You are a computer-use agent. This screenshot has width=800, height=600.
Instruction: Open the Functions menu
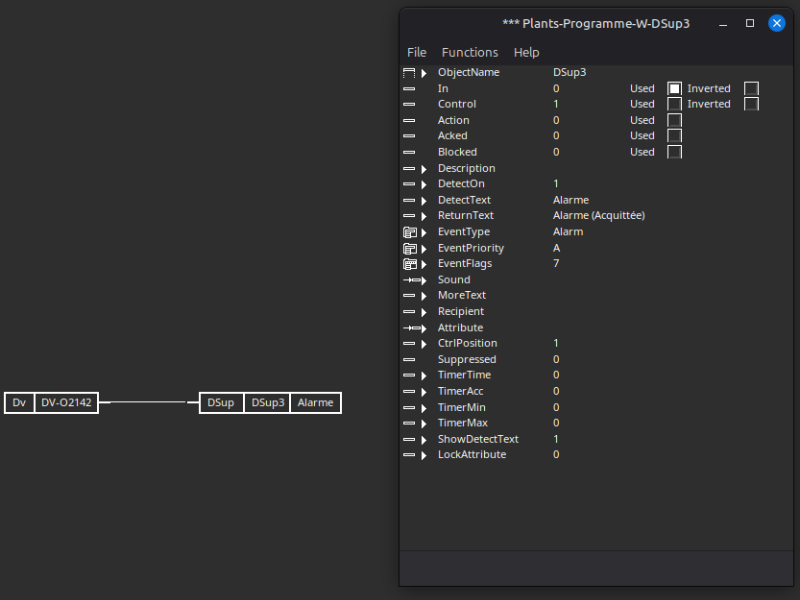470,52
